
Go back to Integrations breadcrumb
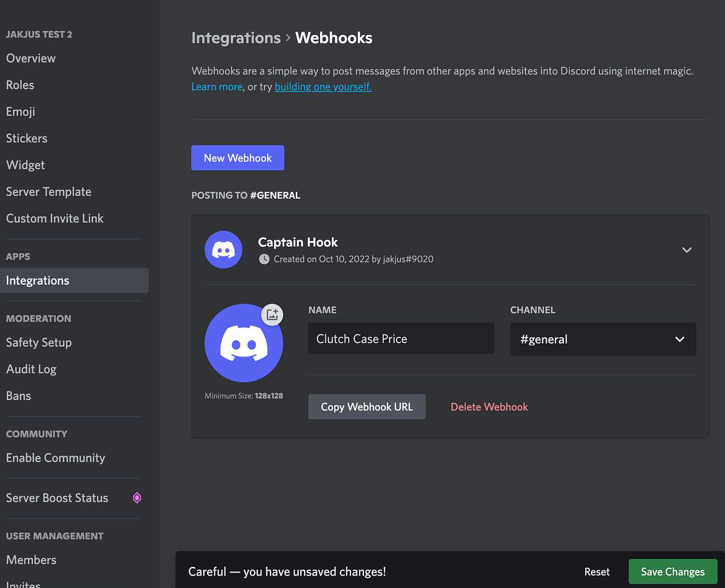point(236,38)
